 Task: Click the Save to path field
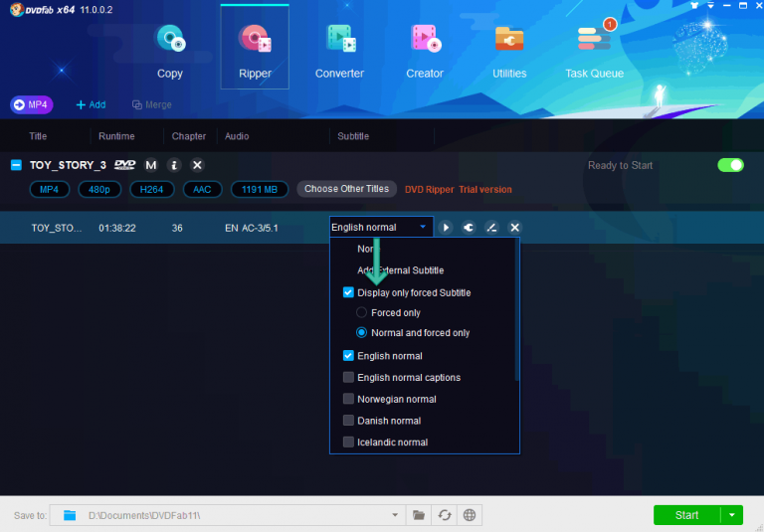tap(228, 515)
